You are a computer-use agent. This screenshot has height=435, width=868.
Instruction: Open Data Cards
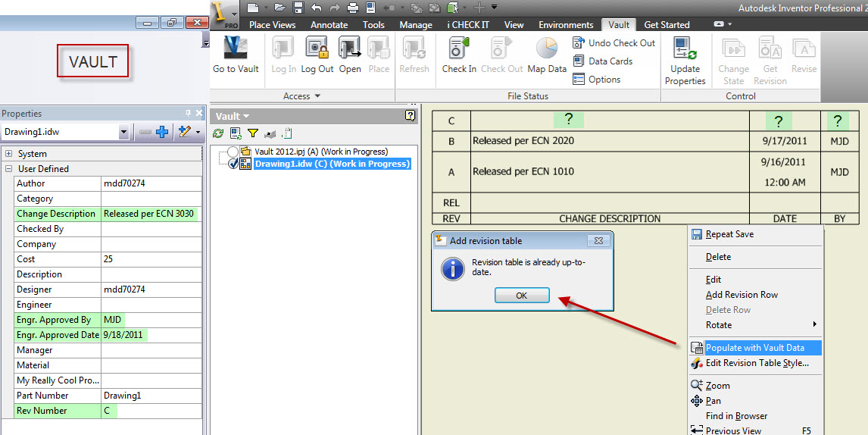point(603,61)
